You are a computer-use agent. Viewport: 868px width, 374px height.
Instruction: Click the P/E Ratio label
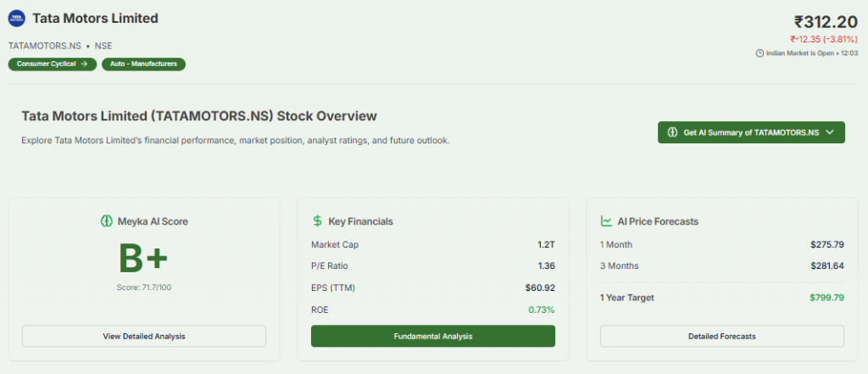pyautogui.click(x=330, y=266)
